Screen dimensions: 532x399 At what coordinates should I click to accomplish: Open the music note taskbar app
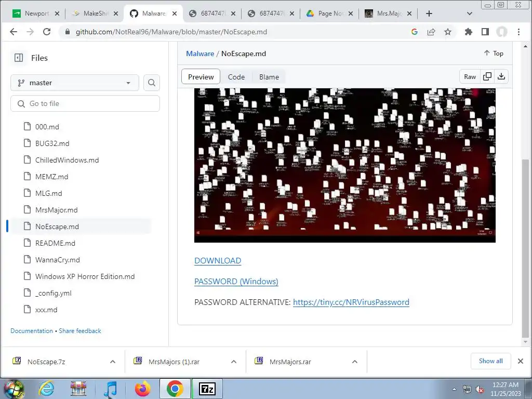110,389
